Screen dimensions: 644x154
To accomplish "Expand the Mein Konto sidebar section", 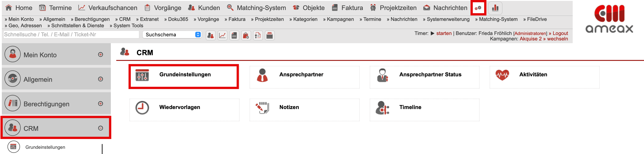I will click(x=101, y=55).
